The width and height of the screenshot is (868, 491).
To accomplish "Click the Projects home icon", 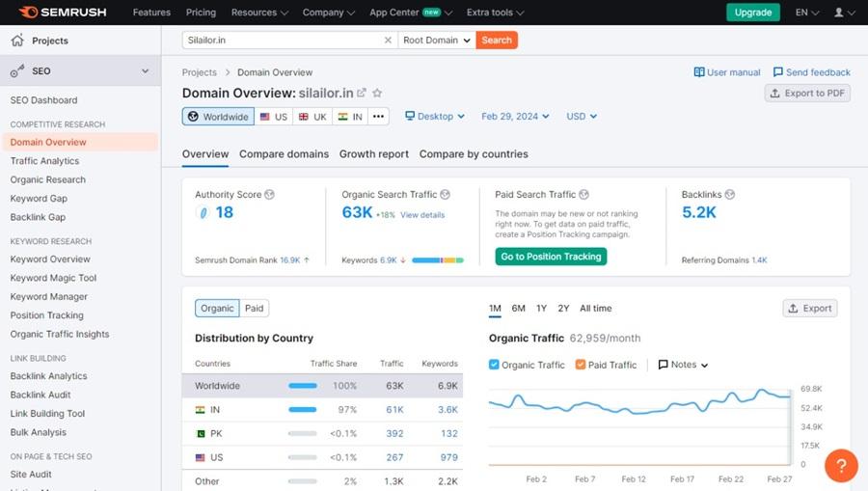I will [17, 41].
